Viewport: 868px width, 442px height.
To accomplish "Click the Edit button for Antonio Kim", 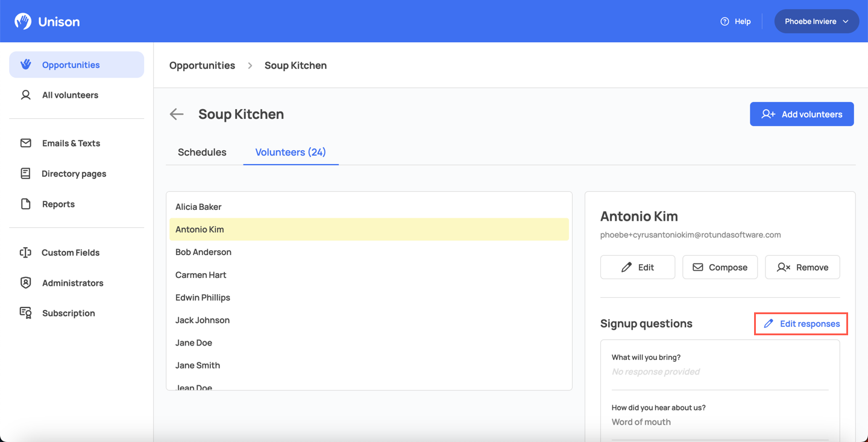I will tap(638, 267).
